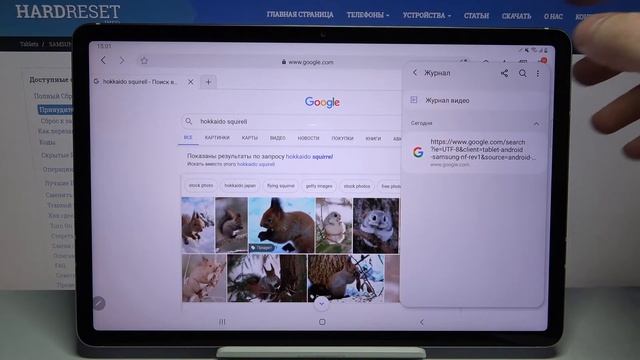Collapse the Сегодня history section
This screenshot has height=360, width=640.
point(536,123)
